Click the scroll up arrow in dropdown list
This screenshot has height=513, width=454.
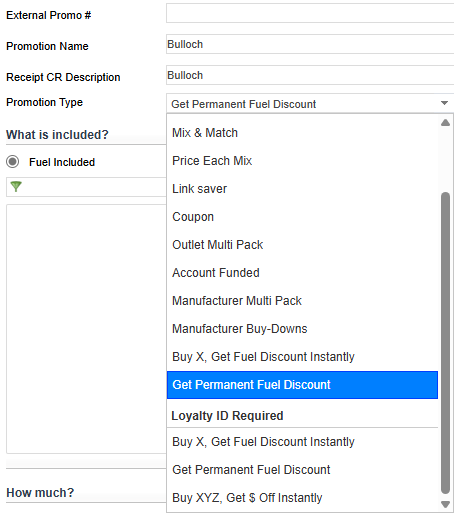pos(445,123)
